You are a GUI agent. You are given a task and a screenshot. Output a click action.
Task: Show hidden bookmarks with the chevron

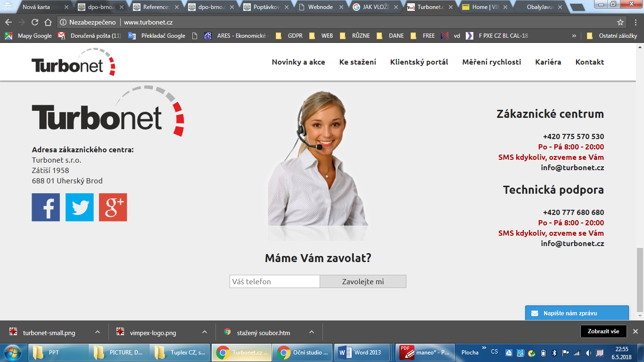[574, 36]
